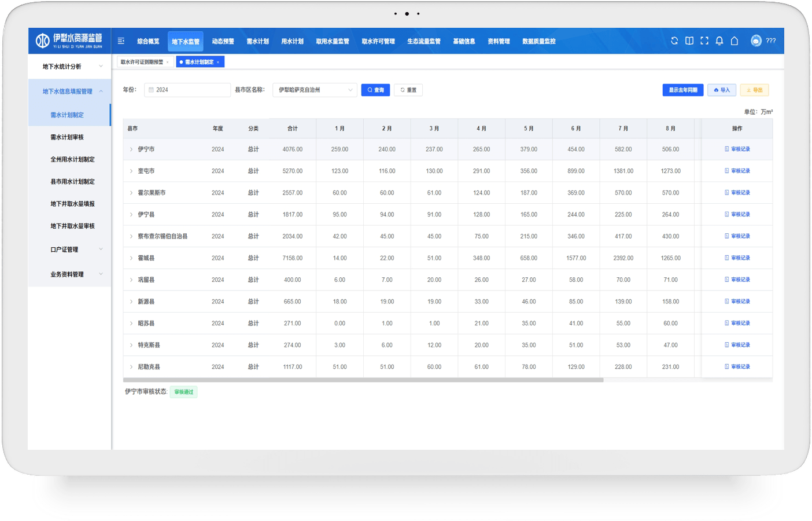Expand the 察布查尔锡伯自治县 table row
The height and width of the screenshot is (521, 812).
(x=131, y=236)
